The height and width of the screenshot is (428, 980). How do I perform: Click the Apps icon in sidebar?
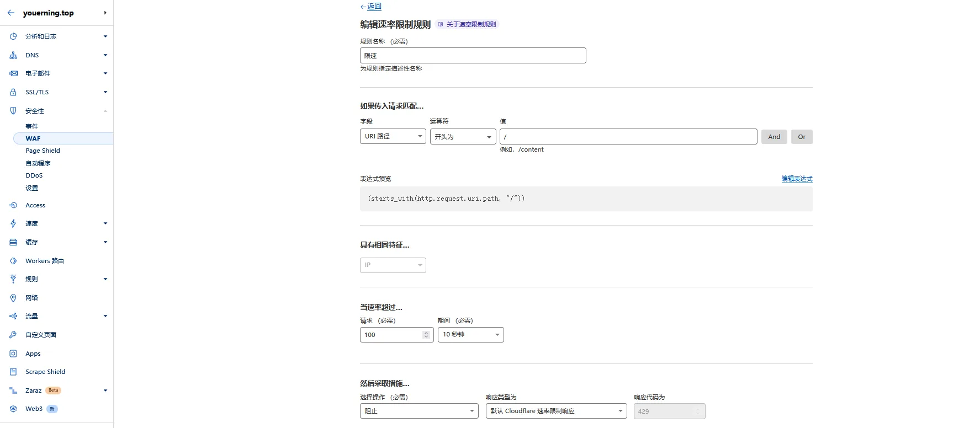(x=13, y=354)
